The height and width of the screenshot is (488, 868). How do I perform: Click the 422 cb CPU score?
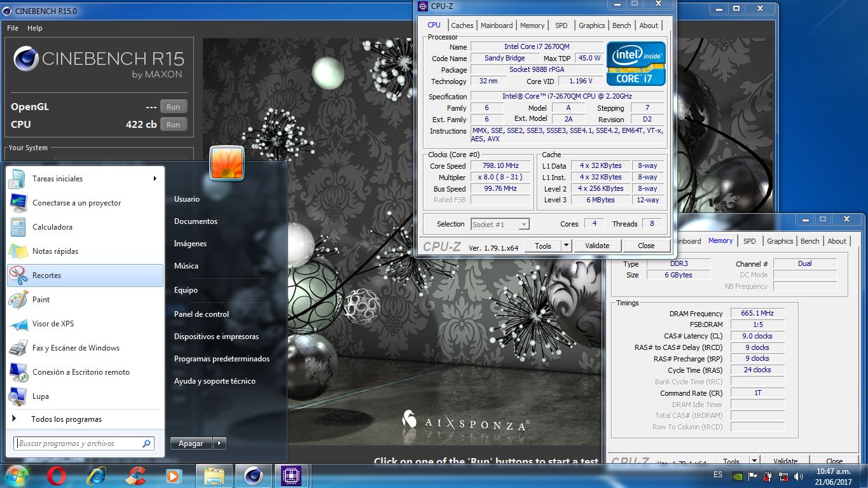tap(141, 125)
